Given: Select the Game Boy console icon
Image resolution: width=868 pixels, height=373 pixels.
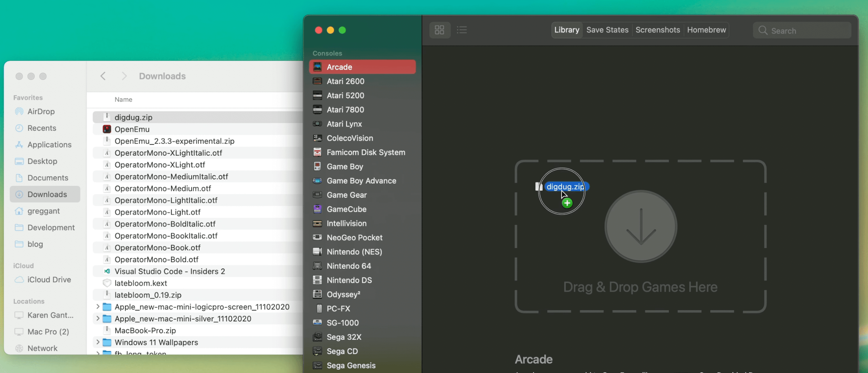Looking at the screenshot, I should pos(318,167).
